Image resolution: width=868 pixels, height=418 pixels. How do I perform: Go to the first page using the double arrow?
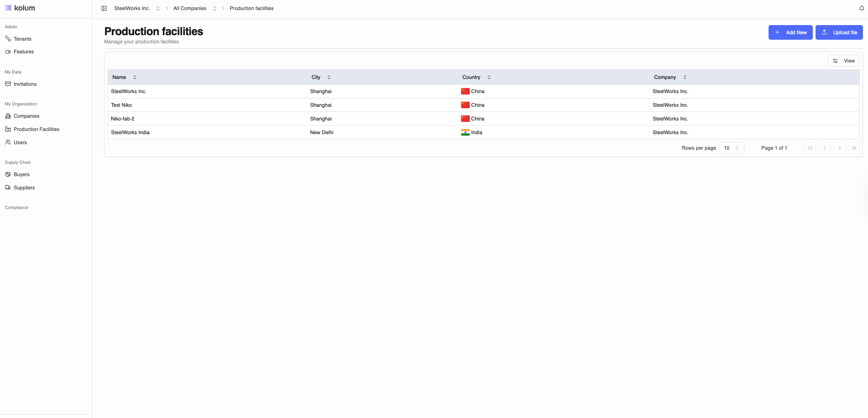click(810, 148)
